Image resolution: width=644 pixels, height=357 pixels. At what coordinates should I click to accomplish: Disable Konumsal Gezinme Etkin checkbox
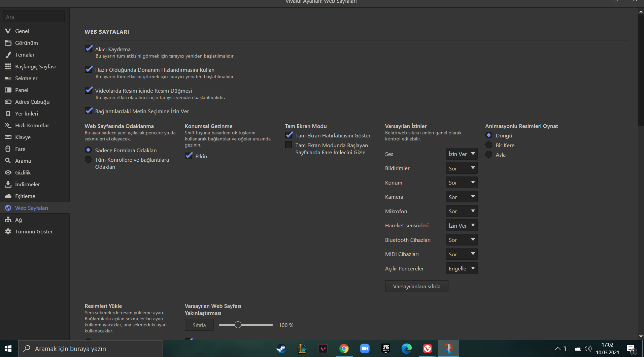(x=189, y=156)
